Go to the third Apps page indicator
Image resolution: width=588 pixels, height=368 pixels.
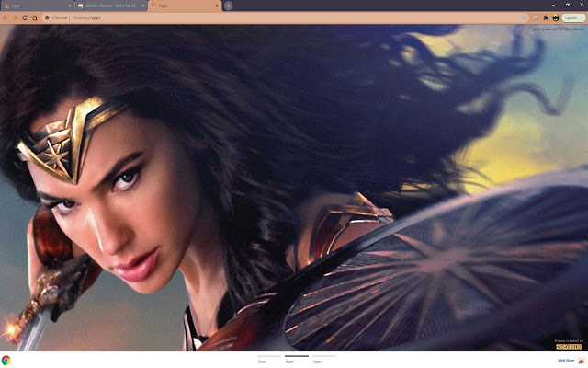tap(324, 359)
